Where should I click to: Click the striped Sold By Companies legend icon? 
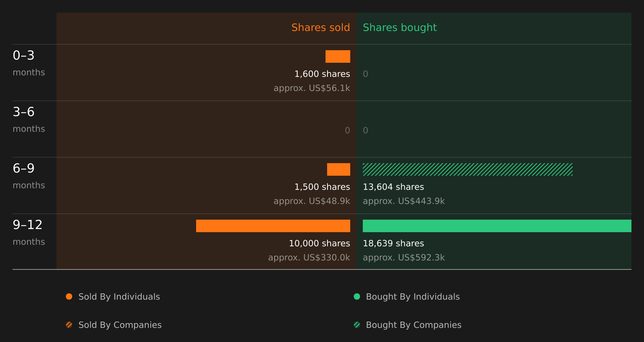point(69,325)
